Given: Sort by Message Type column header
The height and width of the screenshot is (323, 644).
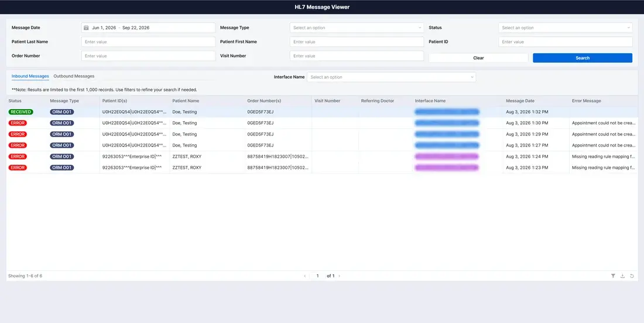Looking at the screenshot, I should (64, 101).
